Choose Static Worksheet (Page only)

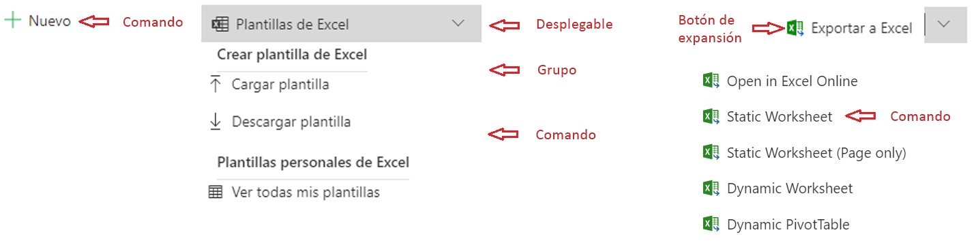pyautogui.click(x=816, y=153)
